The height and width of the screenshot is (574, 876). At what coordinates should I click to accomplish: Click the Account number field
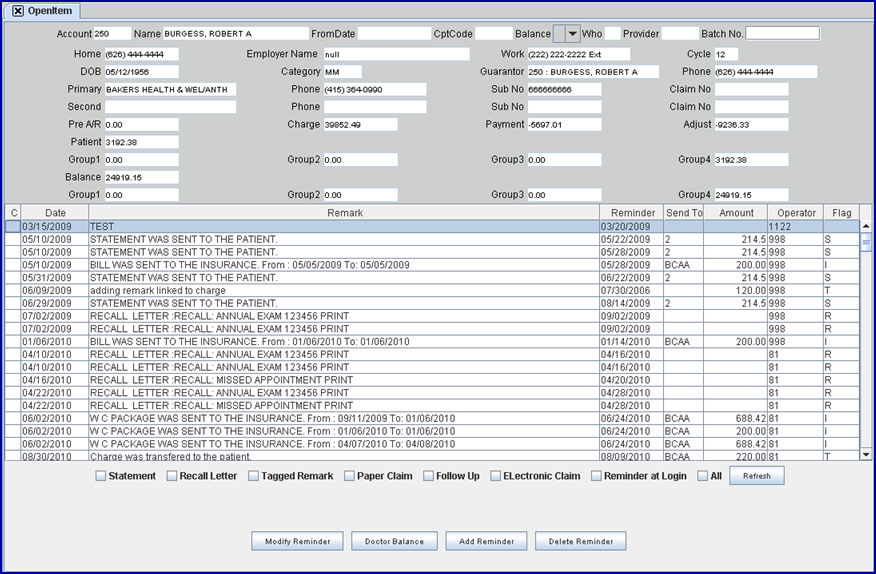tap(112, 34)
